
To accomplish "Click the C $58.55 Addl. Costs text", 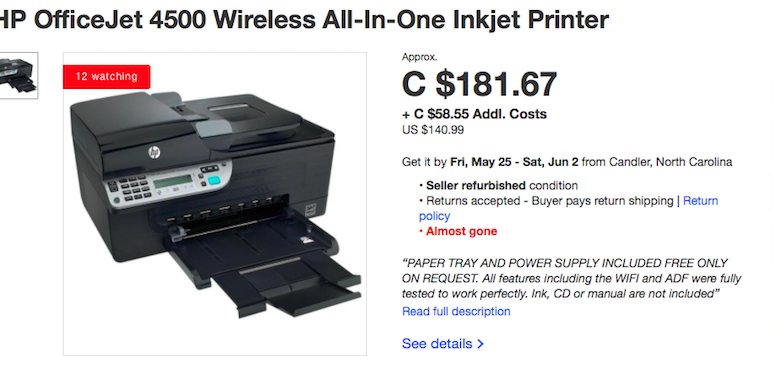I will [x=474, y=114].
